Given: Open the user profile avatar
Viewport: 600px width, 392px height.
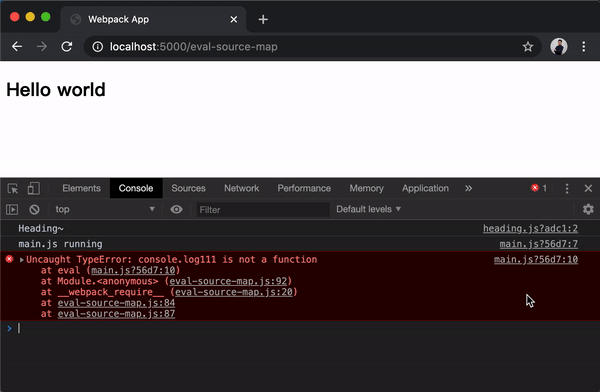Looking at the screenshot, I should 559,47.
